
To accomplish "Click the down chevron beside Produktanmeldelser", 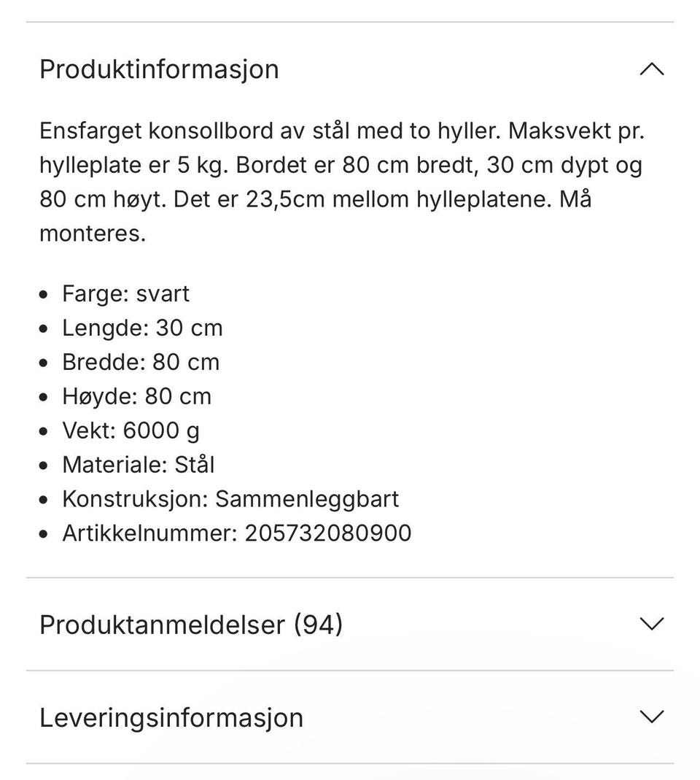I will click(x=651, y=624).
